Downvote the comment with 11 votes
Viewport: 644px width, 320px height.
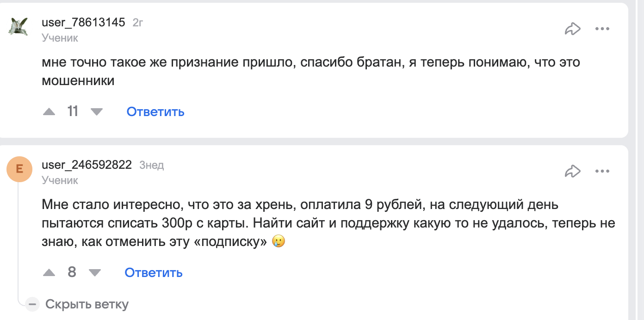[x=96, y=111]
